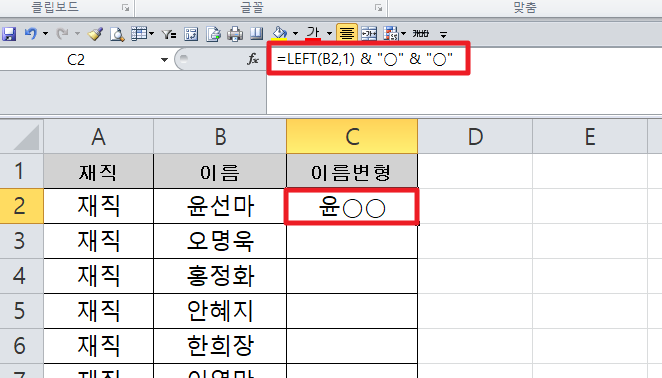Open 클립보드 group dialog launcher
This screenshot has height=378, width=662.
(x=125, y=8)
